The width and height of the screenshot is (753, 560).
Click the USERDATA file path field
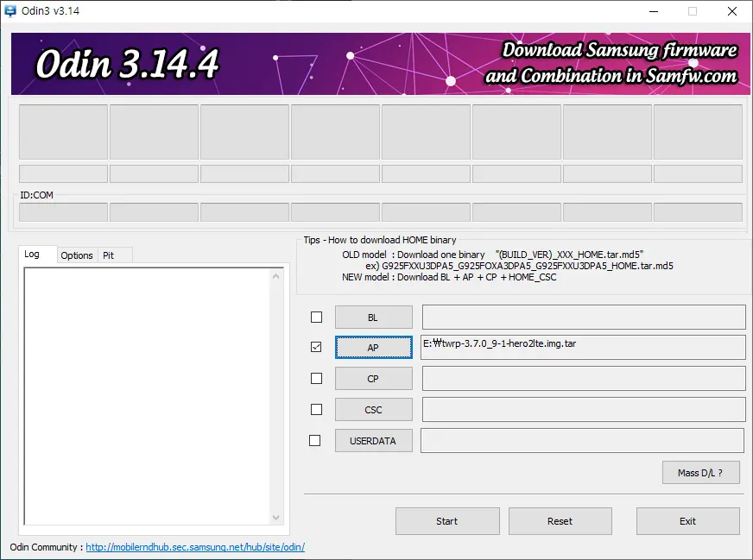[x=583, y=441]
